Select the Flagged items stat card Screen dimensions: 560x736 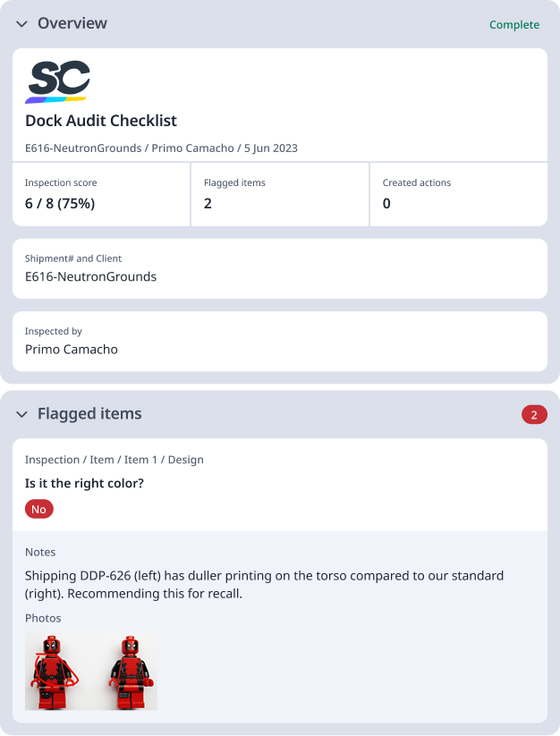(279, 194)
